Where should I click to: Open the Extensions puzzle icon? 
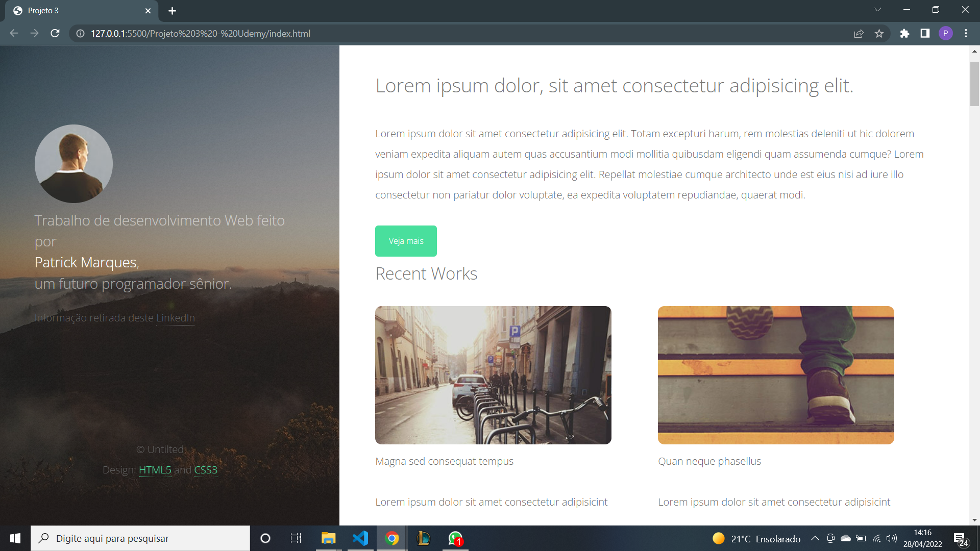[x=904, y=34]
